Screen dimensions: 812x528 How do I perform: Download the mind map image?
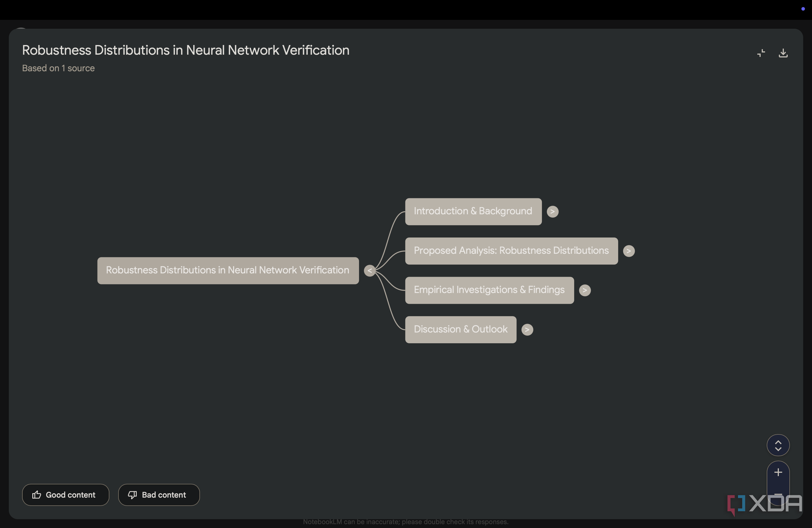(783, 53)
